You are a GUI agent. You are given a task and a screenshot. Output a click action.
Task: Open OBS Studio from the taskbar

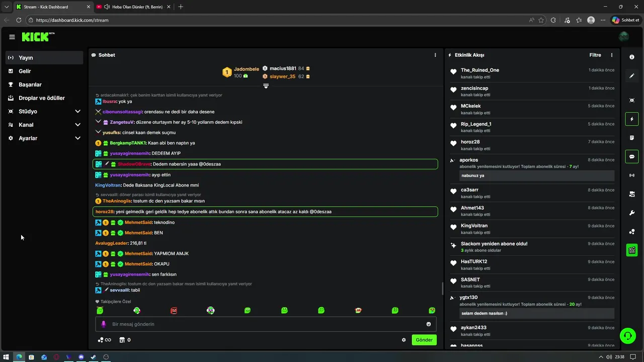[x=106, y=357]
